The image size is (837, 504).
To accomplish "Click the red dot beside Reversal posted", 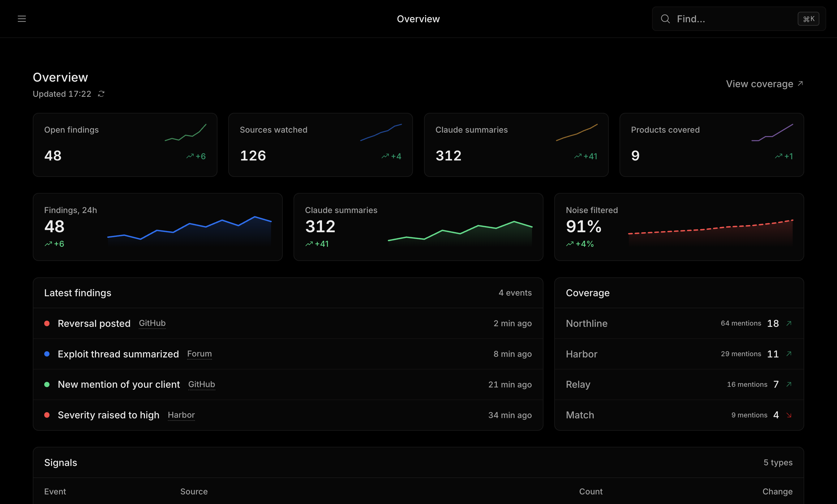I will (x=47, y=323).
